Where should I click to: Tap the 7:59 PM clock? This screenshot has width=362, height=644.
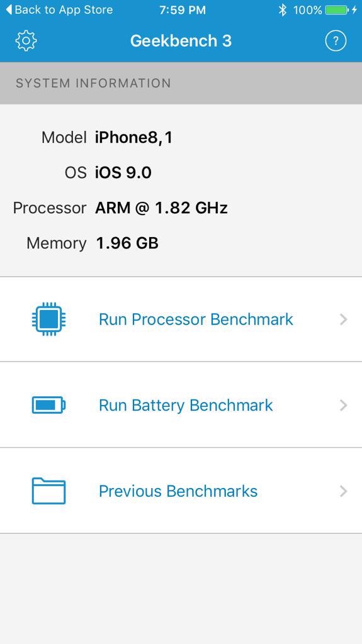coord(183,10)
